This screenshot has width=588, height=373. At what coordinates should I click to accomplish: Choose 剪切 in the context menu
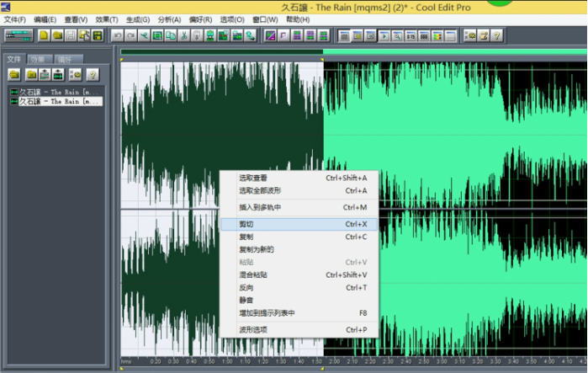tap(299, 224)
